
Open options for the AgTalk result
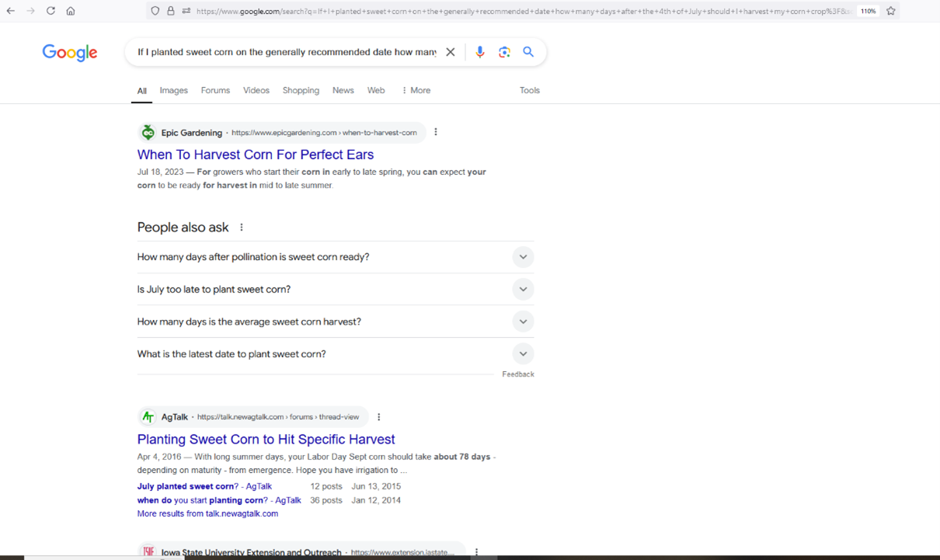click(x=379, y=417)
